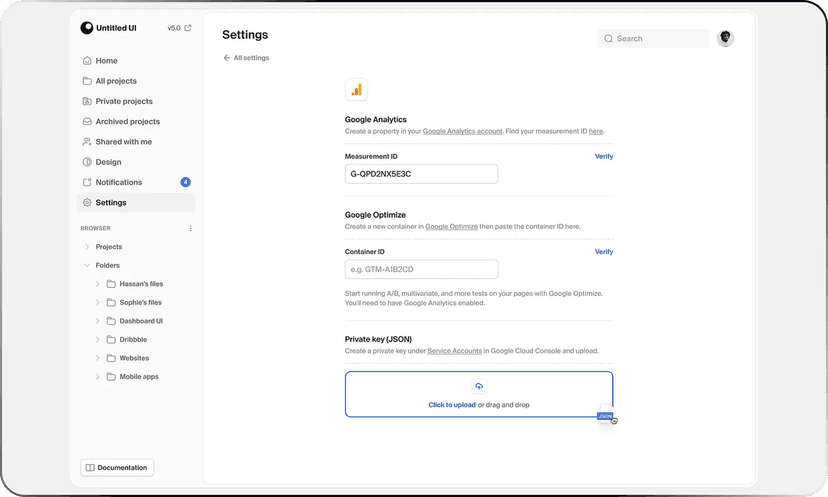The width and height of the screenshot is (828, 497).
Task: Verify the Container ID
Action: pos(604,252)
